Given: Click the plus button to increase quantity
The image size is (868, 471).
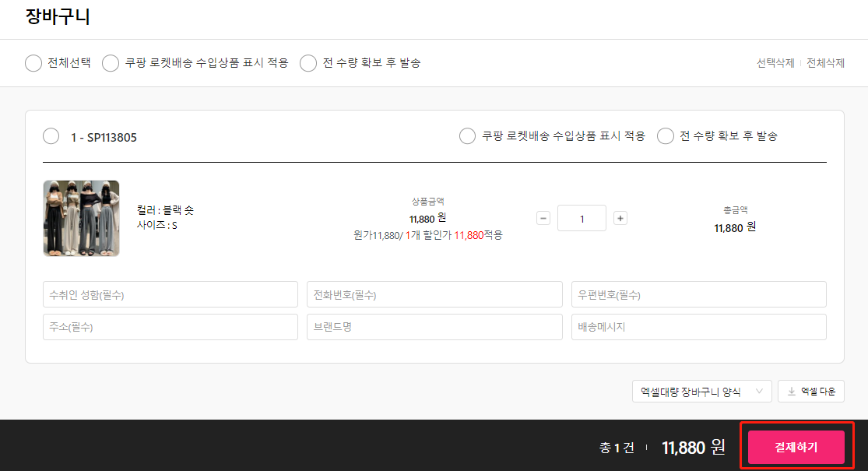Looking at the screenshot, I should (x=620, y=218).
